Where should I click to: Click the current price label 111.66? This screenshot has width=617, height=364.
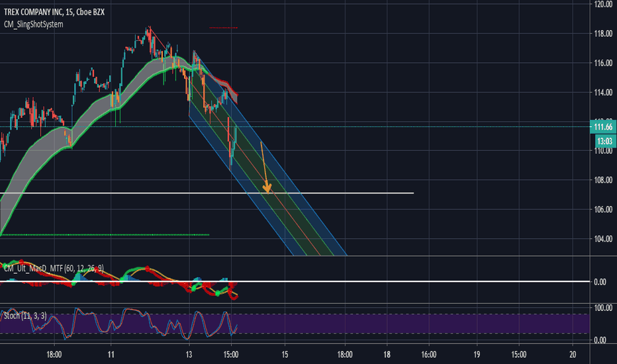[x=603, y=126]
